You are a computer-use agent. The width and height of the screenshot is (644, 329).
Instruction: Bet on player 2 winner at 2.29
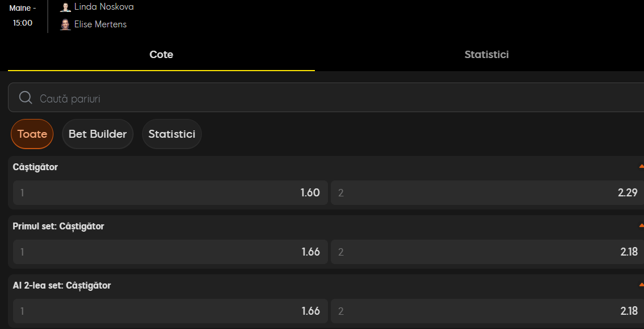pos(487,192)
